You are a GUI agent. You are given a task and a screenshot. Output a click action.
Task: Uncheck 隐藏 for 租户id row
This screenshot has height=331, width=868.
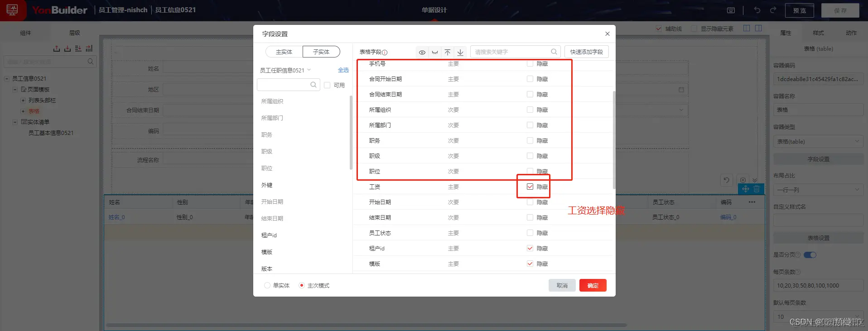point(530,248)
